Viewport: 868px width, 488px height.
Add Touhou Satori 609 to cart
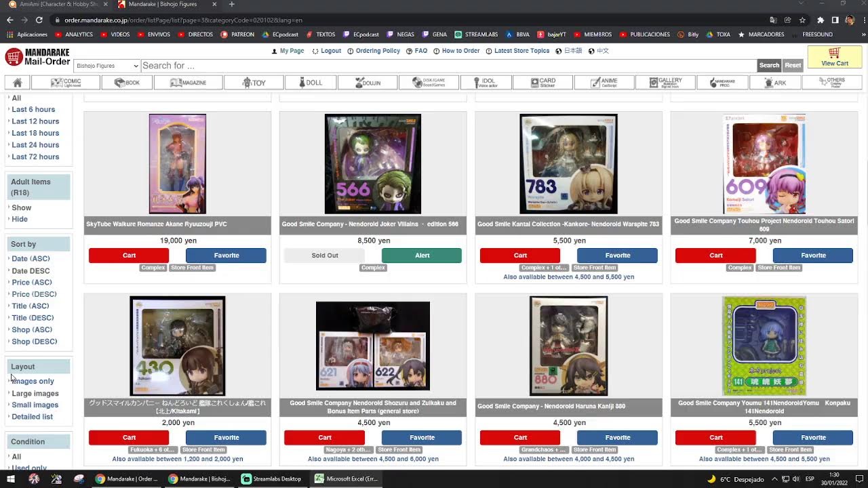point(715,256)
